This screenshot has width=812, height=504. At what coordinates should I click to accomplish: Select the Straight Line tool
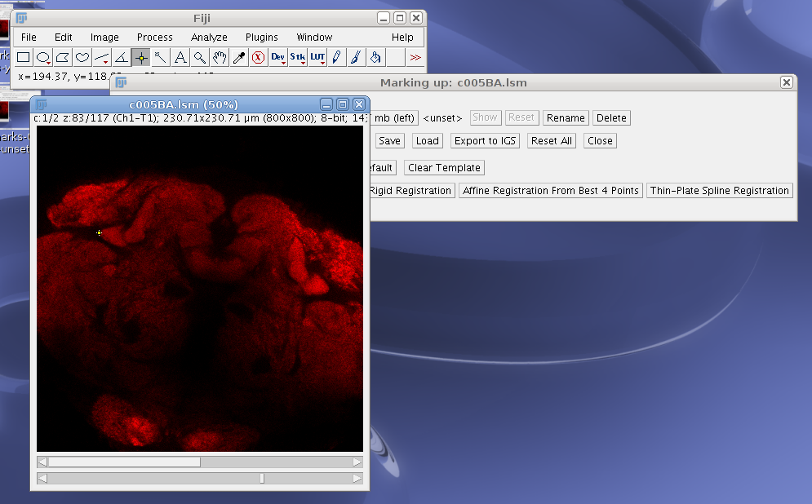click(x=102, y=57)
